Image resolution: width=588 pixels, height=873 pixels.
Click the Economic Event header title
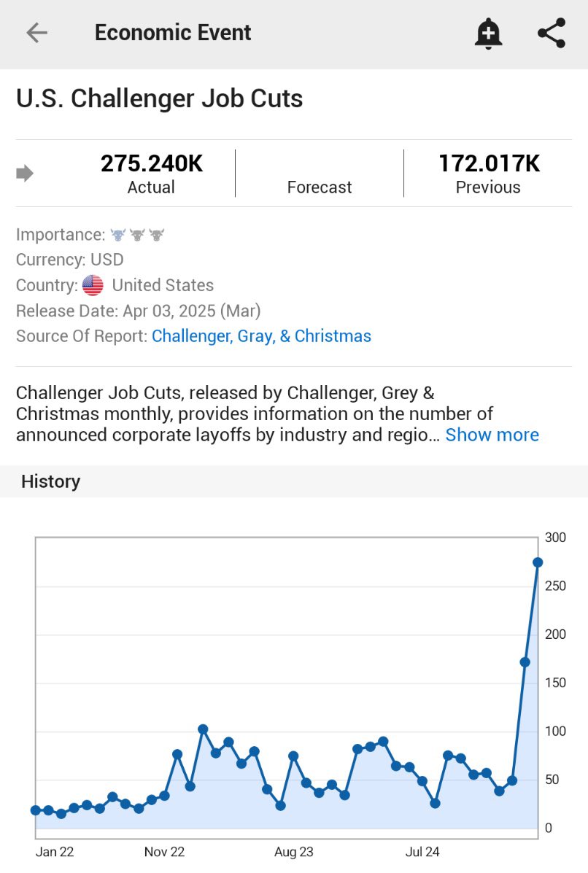tap(173, 33)
